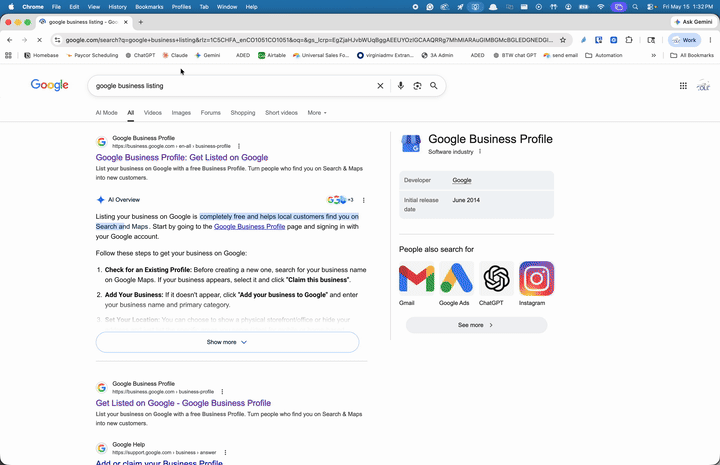The image size is (720, 465).
Task: Expand See more related searches
Action: coord(476,325)
